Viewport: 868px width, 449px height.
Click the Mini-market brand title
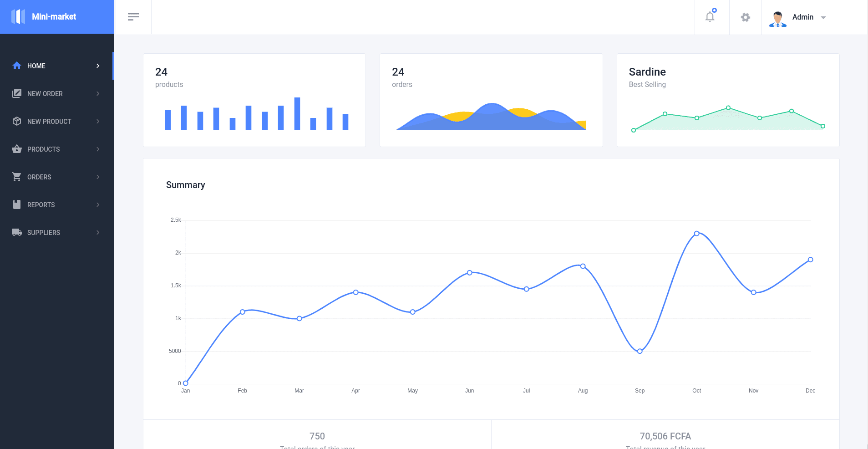54,17
